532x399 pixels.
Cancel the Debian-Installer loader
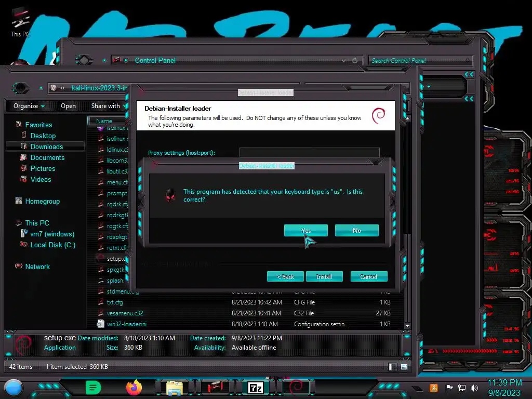pyautogui.click(x=368, y=276)
